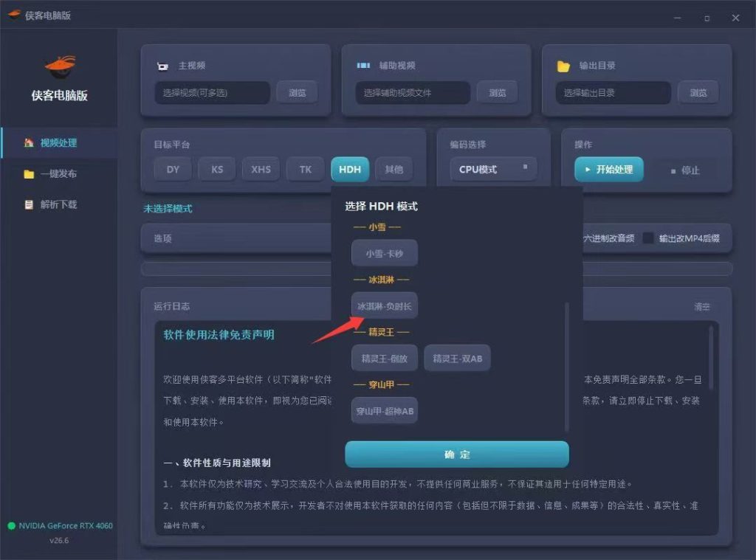Click the 未选择模式 status text
Screen dimensions: 756x560
point(168,208)
